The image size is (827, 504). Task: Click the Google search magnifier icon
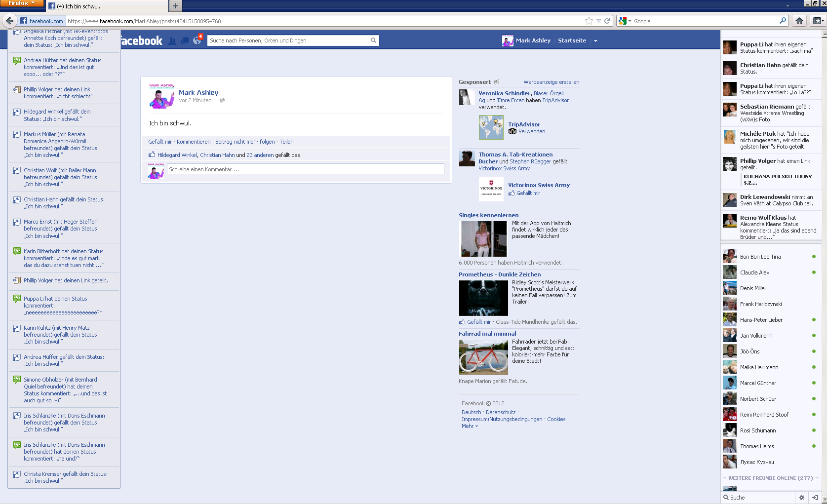point(783,21)
